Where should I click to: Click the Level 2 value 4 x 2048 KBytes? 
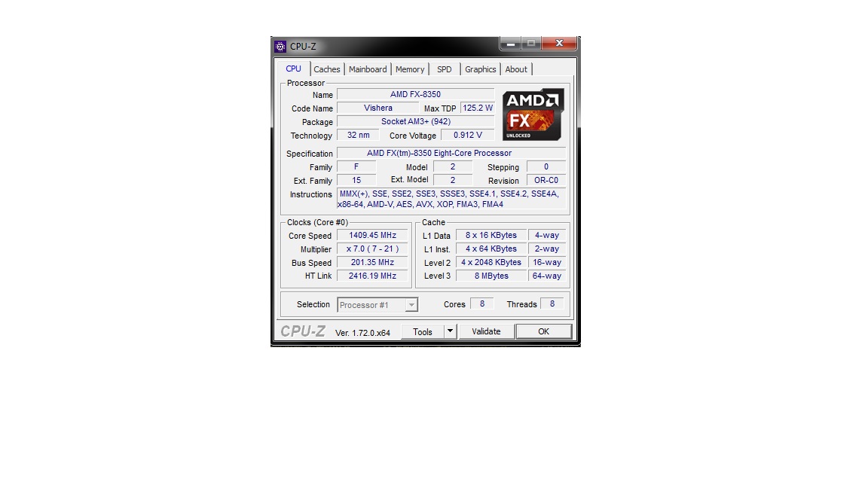tap(491, 262)
